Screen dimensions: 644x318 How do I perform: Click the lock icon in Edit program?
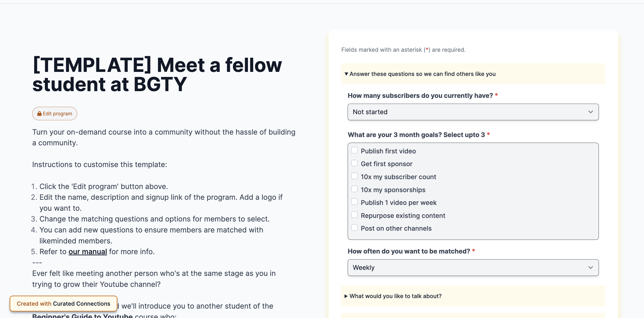point(39,114)
